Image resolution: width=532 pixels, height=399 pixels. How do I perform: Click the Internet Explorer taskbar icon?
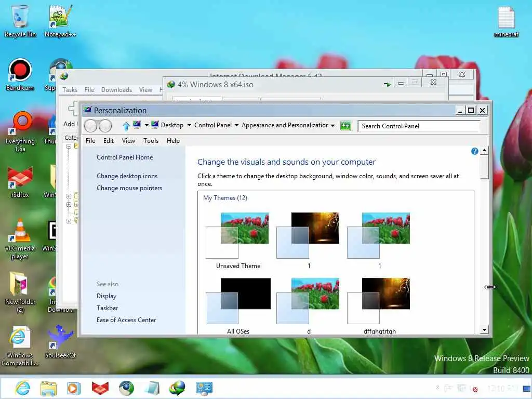(23, 388)
